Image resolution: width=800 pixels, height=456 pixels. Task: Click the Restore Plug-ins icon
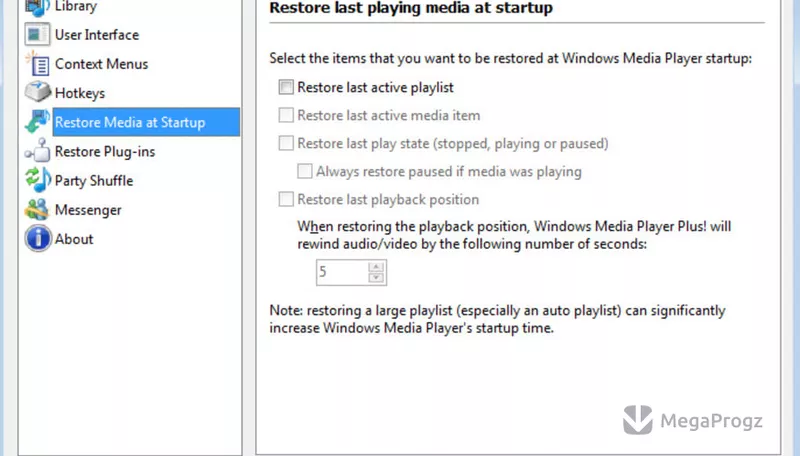(37, 151)
